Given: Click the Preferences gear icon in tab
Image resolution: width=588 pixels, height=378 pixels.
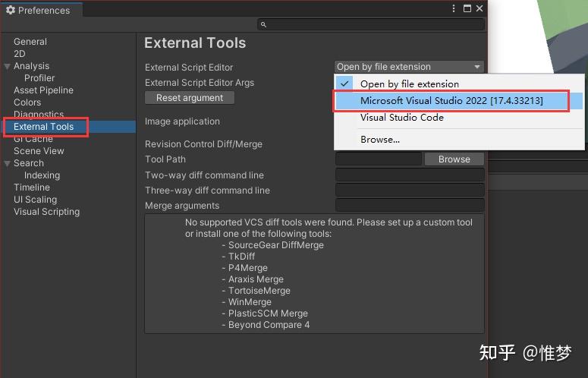Looking at the screenshot, I should pyautogui.click(x=11, y=10).
